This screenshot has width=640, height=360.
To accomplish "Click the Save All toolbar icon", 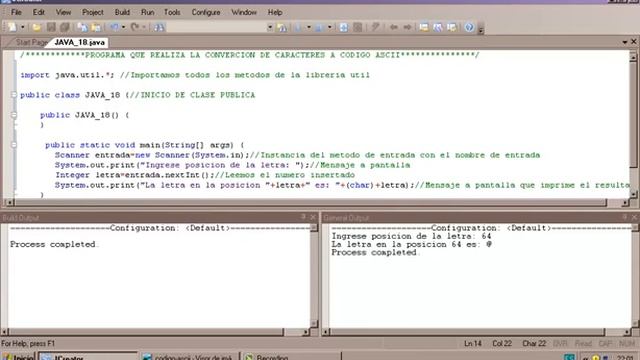I will (x=65, y=27).
